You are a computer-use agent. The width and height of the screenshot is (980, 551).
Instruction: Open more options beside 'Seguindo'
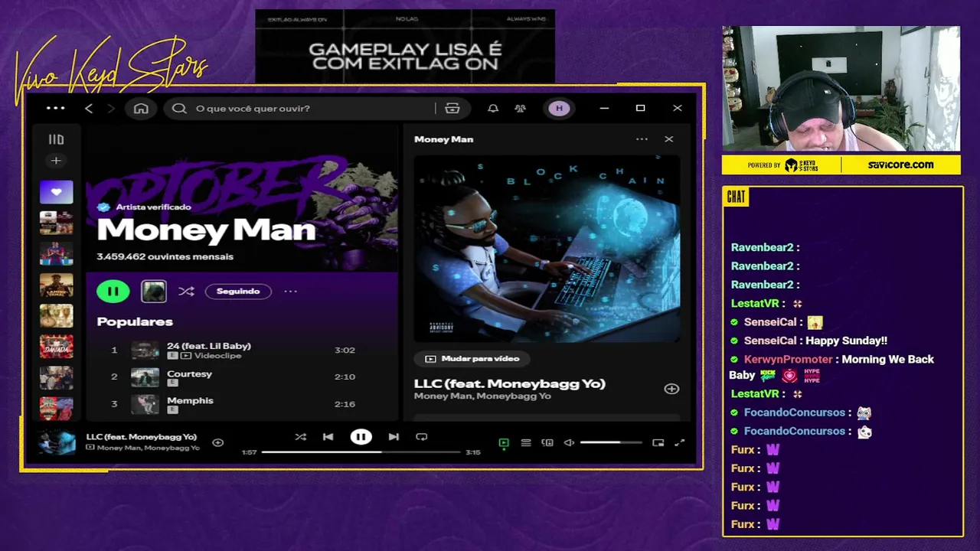(290, 291)
